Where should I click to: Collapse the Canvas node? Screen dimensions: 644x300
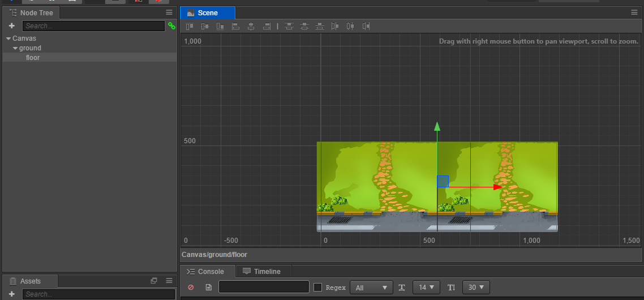(8, 38)
